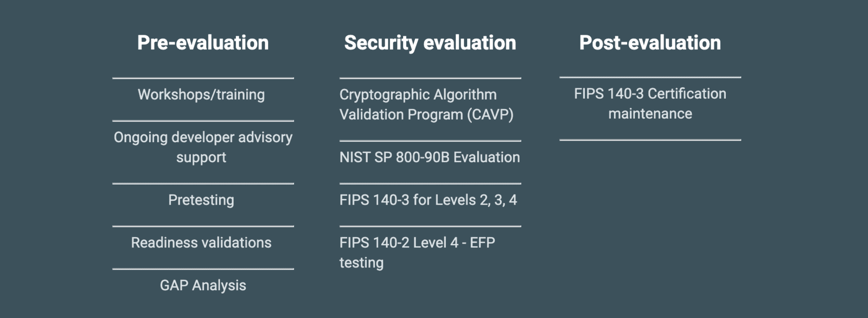This screenshot has height=318, width=868.
Task: Click the word 'maintenance' under Post-evaluation
Action: click(x=650, y=114)
